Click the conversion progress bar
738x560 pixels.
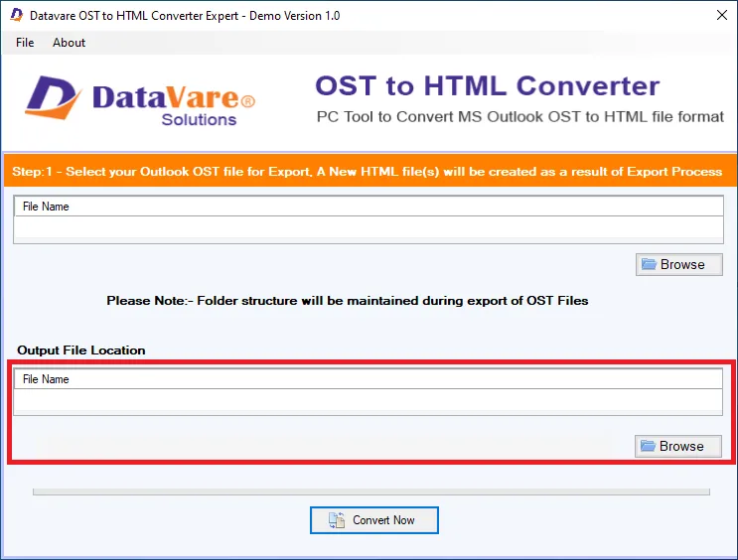(371, 491)
